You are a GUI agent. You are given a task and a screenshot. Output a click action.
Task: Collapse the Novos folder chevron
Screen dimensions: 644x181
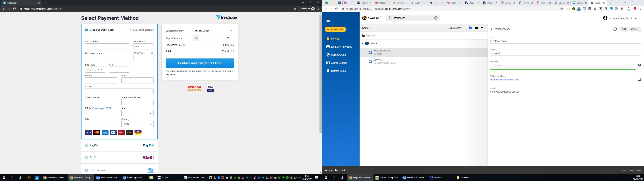coord(363,44)
